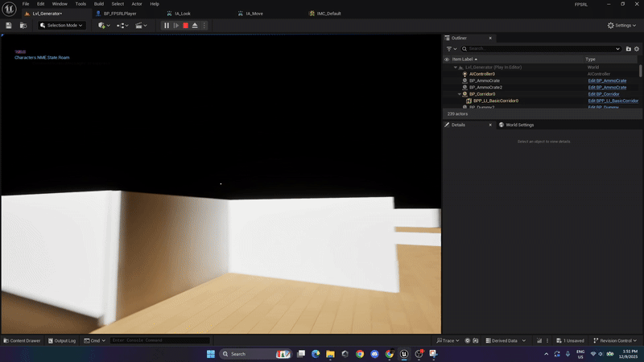The width and height of the screenshot is (644, 362).
Task: Open the add content toolbar dropdown
Action: pos(103,26)
